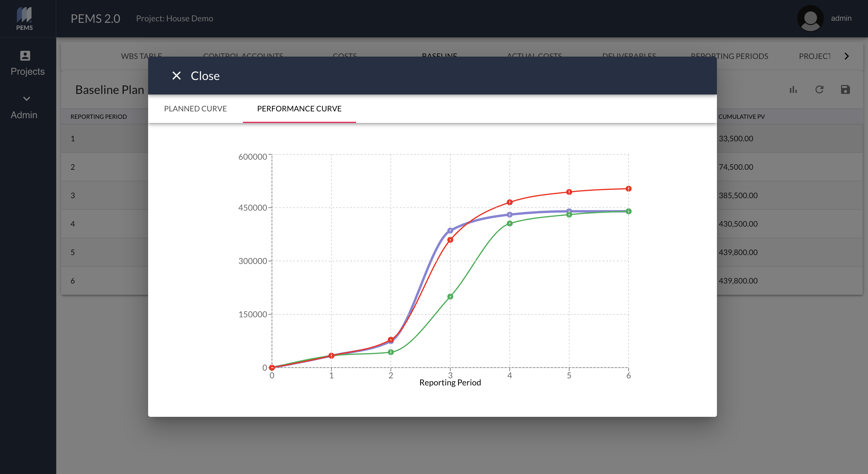Image resolution: width=868 pixels, height=474 pixels.
Task: Click the Reporting Period column header
Action: [x=99, y=116]
